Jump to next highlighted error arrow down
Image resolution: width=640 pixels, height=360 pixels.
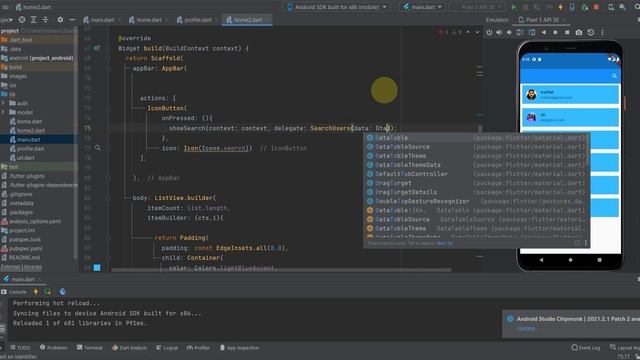(x=477, y=32)
